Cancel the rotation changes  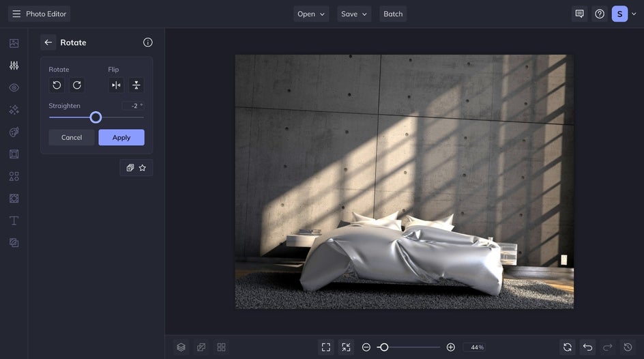[72, 138]
